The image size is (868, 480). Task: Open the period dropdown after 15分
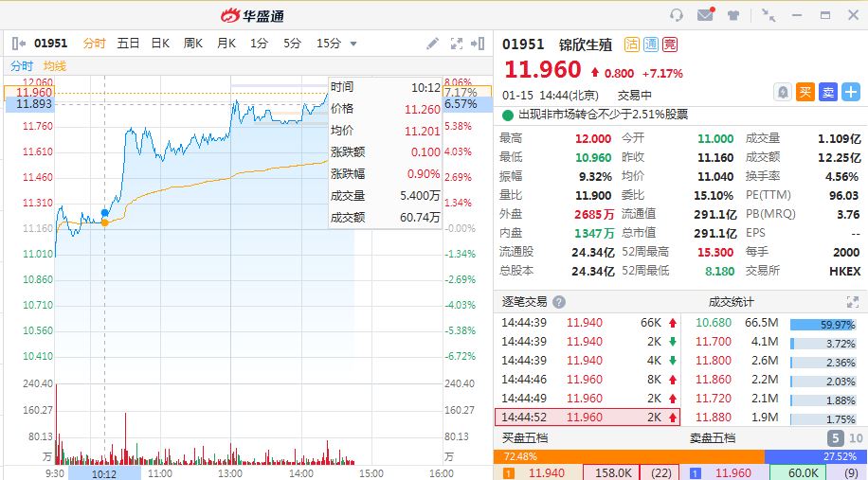[353, 44]
